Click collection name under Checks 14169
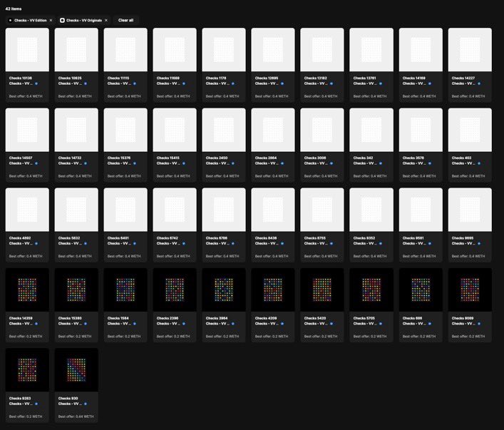 tap(414, 83)
